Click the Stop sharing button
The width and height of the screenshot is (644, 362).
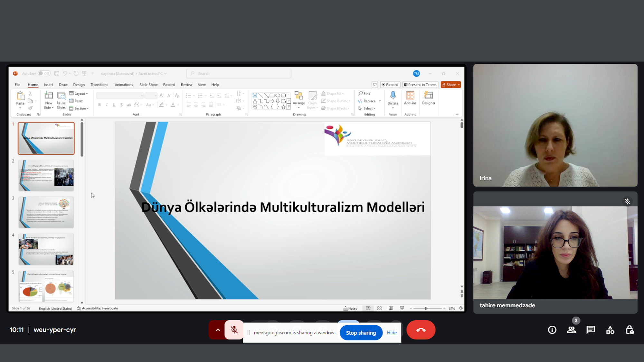(x=361, y=333)
